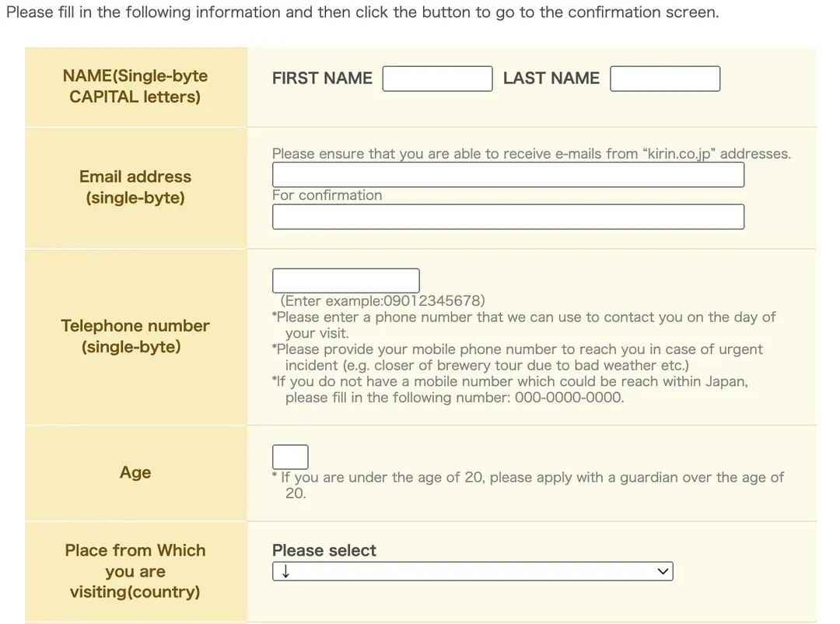Click the 'LAST NAME' label text

click(x=551, y=79)
